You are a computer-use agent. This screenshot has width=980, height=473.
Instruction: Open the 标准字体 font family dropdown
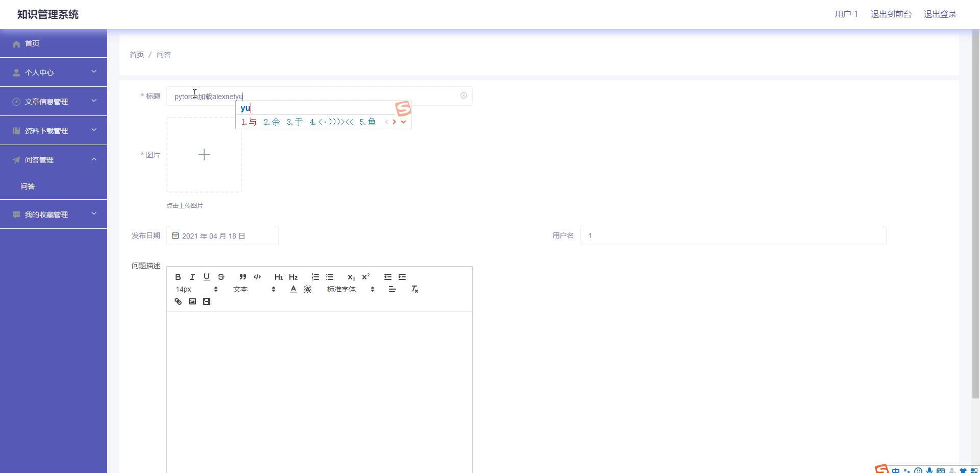pyautogui.click(x=351, y=289)
